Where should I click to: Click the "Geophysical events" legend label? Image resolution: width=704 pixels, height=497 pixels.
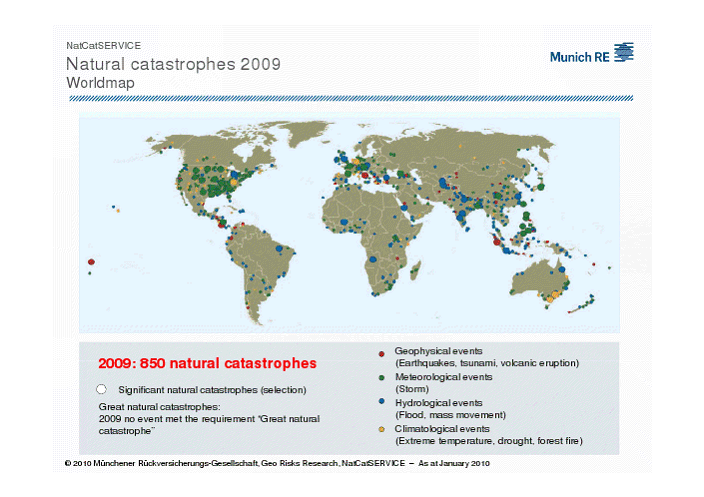[x=438, y=351]
